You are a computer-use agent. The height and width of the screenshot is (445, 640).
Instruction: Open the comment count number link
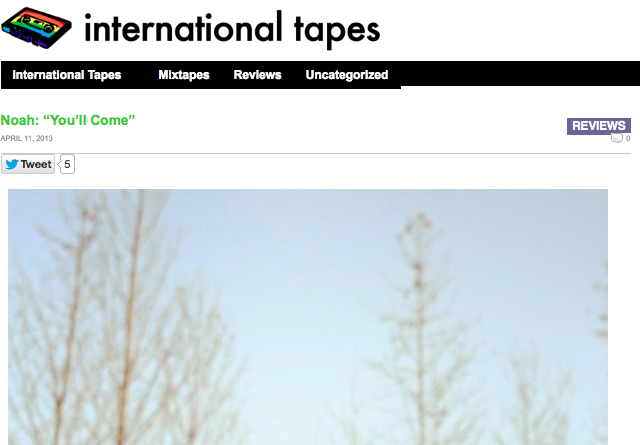[628, 138]
